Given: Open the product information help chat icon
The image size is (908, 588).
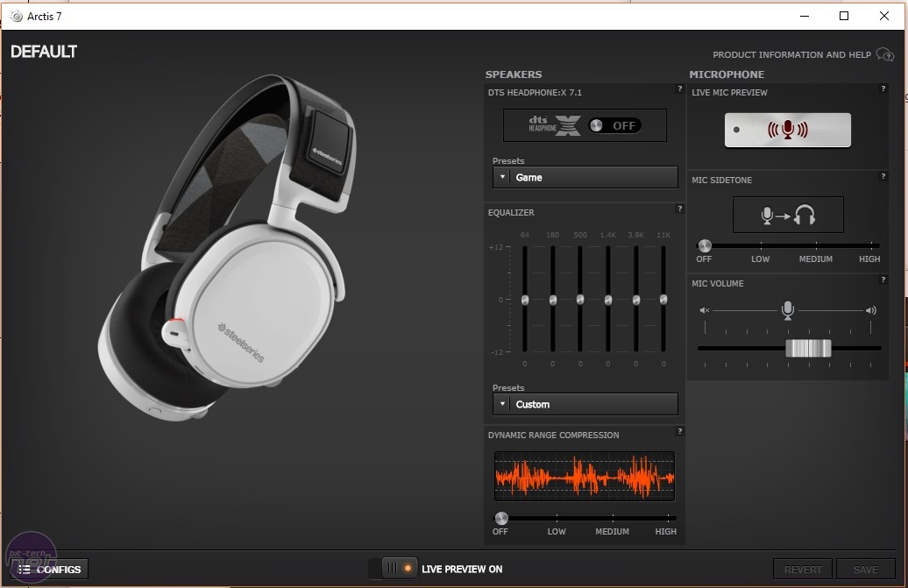Looking at the screenshot, I should (x=885, y=54).
